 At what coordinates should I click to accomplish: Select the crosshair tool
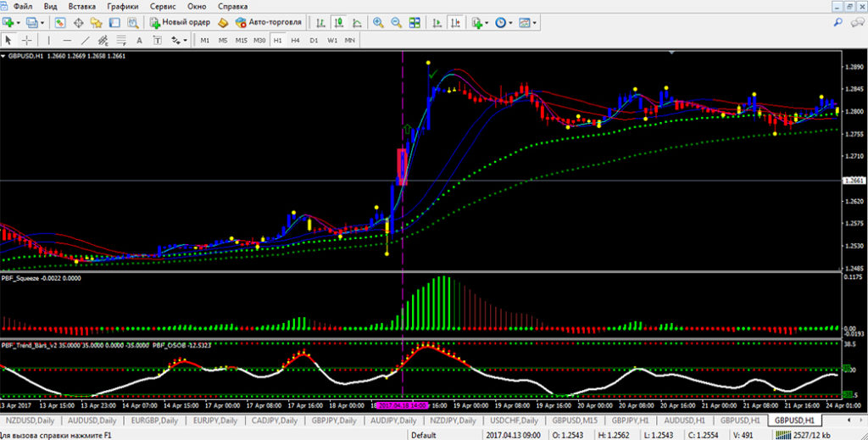(26, 41)
